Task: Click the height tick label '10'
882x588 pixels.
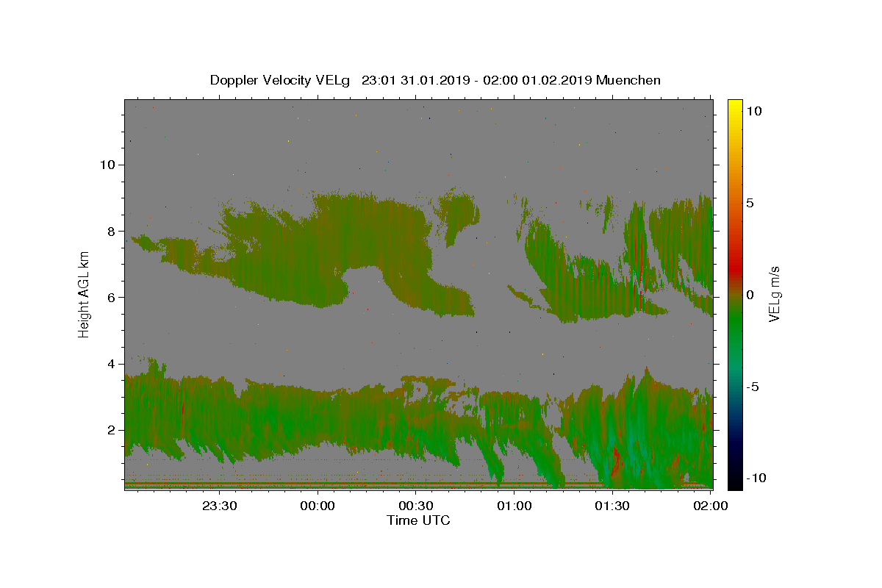Action: [x=108, y=165]
